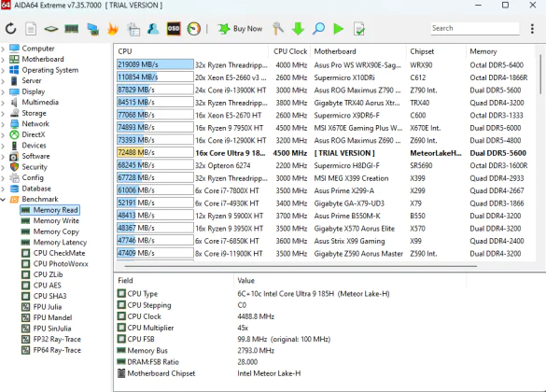Open the three-dot more options menu
Screen dimensions: 546x392
[532, 29]
